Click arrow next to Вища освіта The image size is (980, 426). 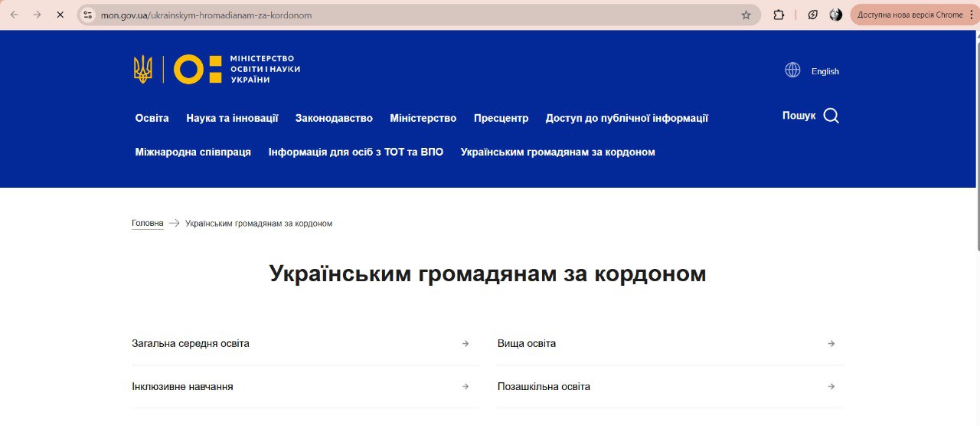click(831, 344)
